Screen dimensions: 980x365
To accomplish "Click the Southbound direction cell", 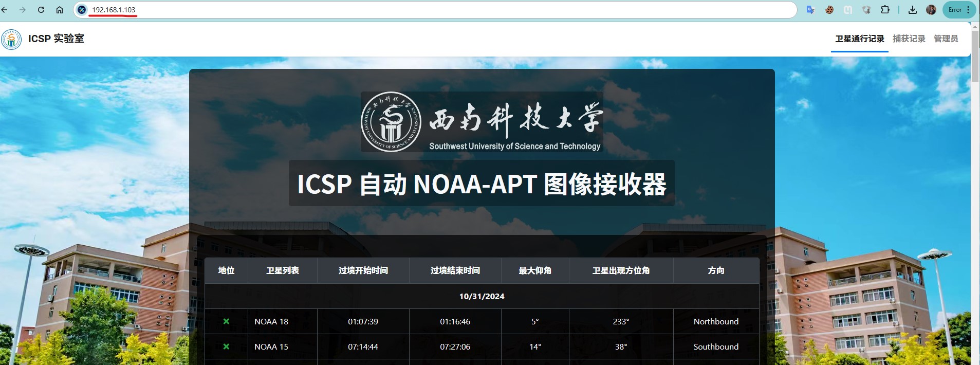I will (716, 346).
